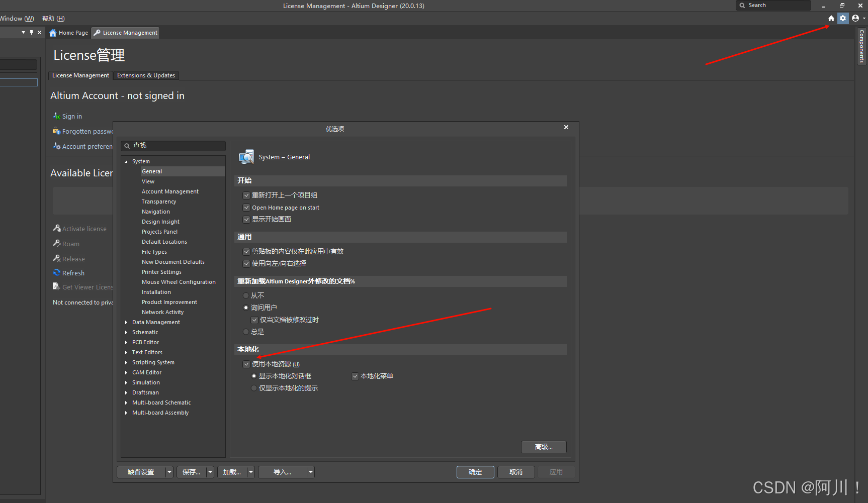Select Network Activity in the tree
Screen dimensions: 868x503
[x=162, y=312]
